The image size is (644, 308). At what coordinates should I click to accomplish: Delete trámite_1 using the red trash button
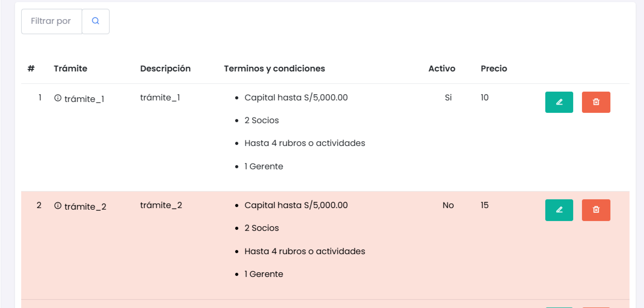point(596,102)
